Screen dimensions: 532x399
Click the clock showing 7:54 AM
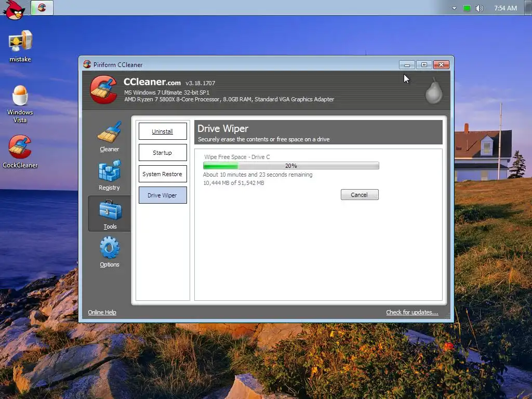point(505,8)
